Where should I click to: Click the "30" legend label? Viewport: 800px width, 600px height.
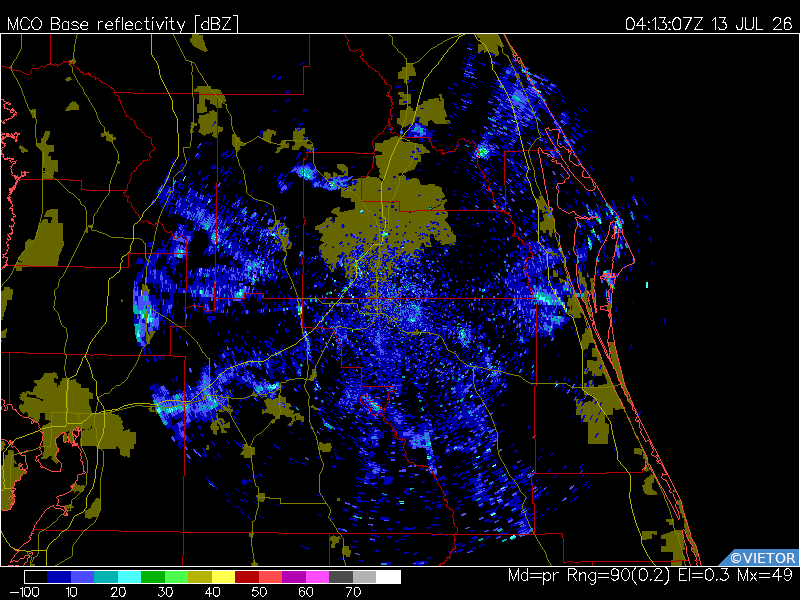165,592
